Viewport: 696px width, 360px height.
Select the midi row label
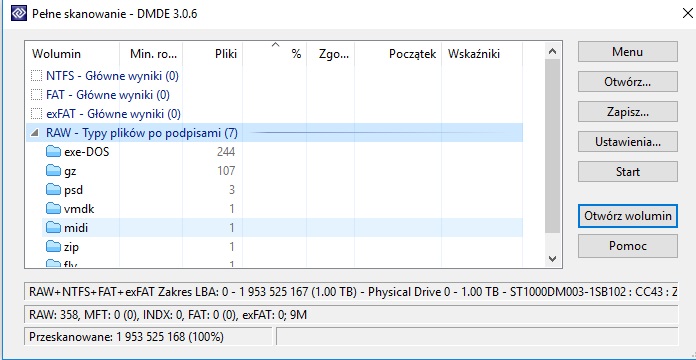pyautogui.click(x=76, y=228)
